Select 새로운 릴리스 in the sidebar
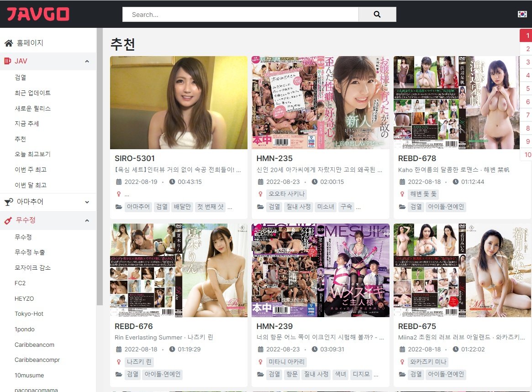Viewport: 532px width, 392px height. (x=32, y=109)
